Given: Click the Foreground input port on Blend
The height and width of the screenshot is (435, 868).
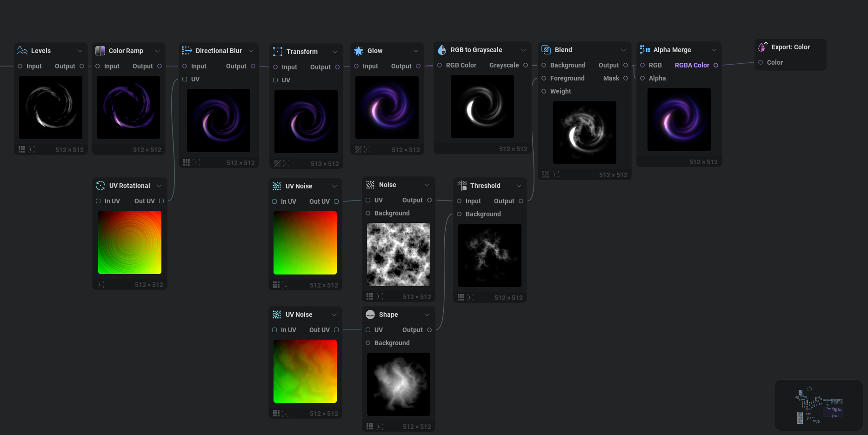Looking at the screenshot, I should (544, 78).
